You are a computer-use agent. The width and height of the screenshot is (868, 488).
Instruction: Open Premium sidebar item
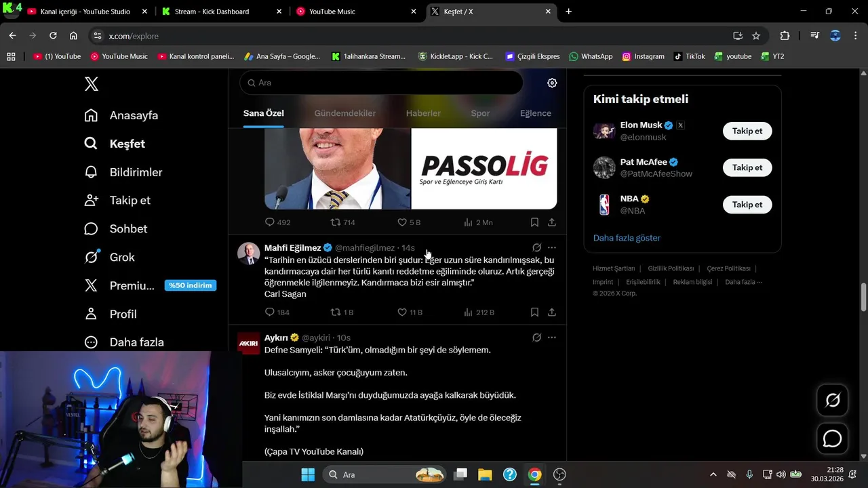[x=119, y=286]
